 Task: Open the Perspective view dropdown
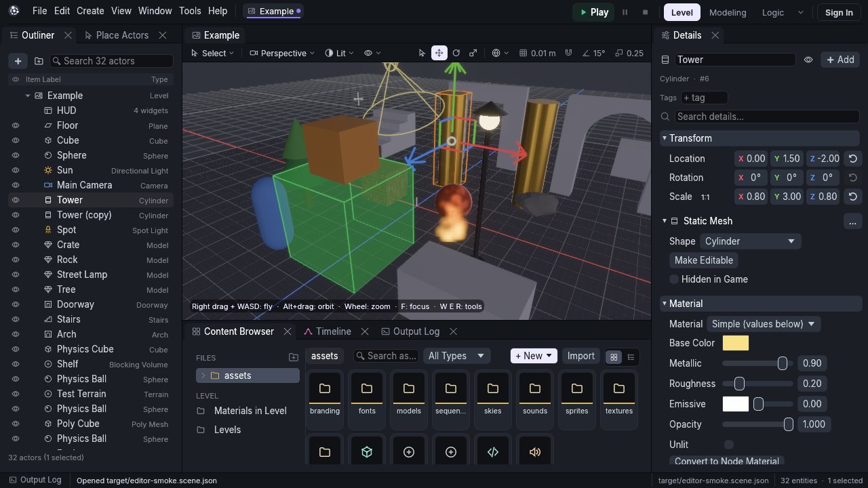coord(282,53)
